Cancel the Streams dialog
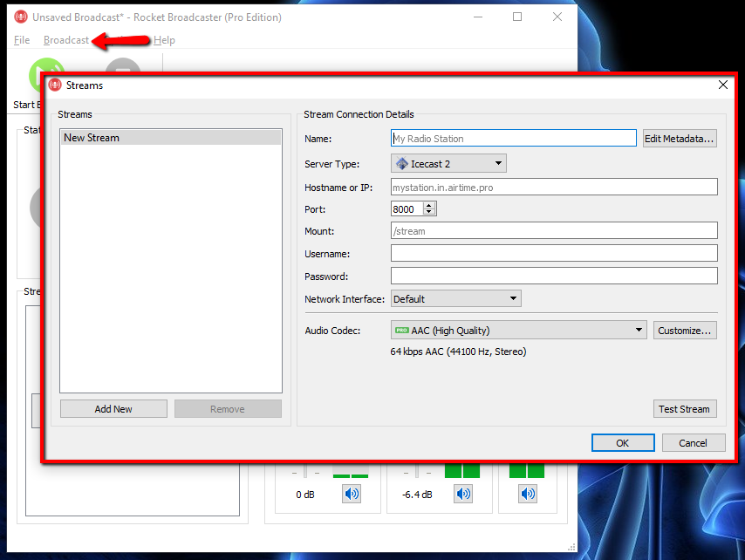Screen dimensions: 745x560 point(694,443)
